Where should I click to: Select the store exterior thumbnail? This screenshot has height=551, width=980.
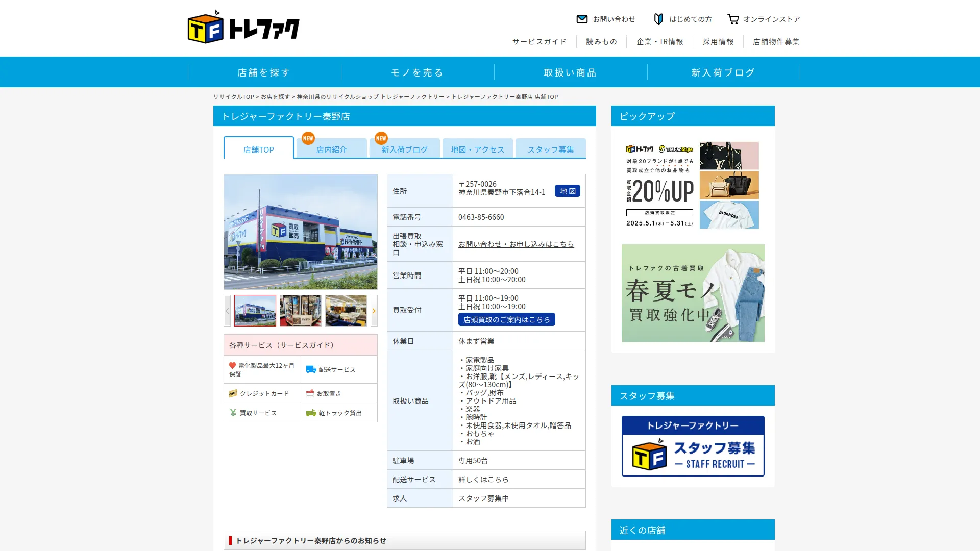255,311
